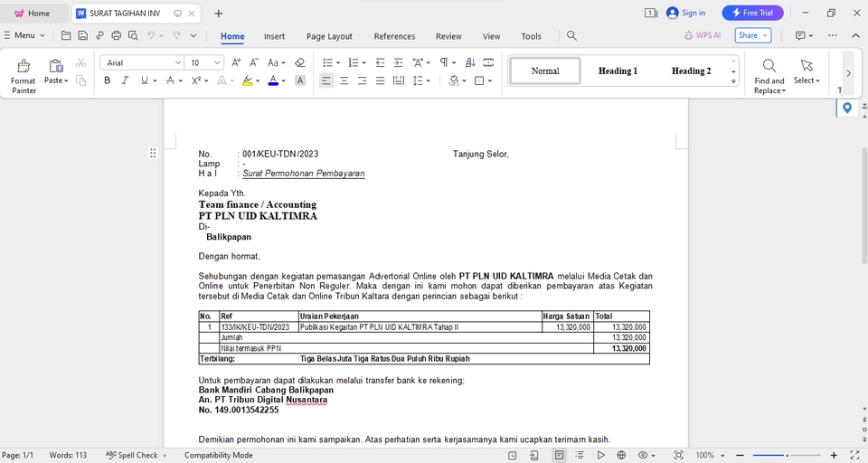Open the Arial font name dropdown
The image size is (868, 463).
178,62
